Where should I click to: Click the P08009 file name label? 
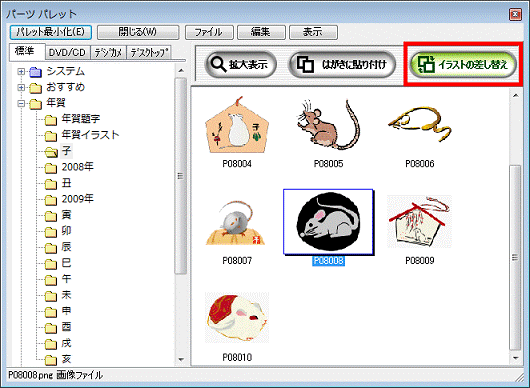coord(419,261)
